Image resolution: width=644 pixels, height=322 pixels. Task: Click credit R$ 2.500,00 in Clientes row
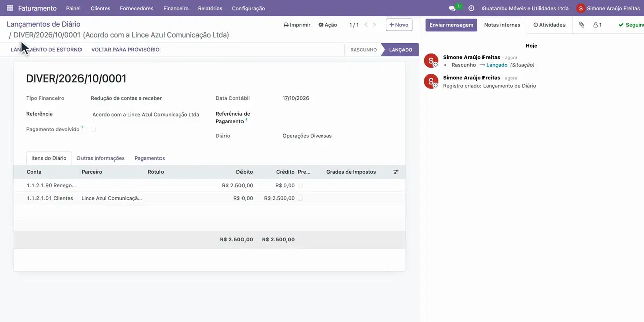pyautogui.click(x=279, y=198)
